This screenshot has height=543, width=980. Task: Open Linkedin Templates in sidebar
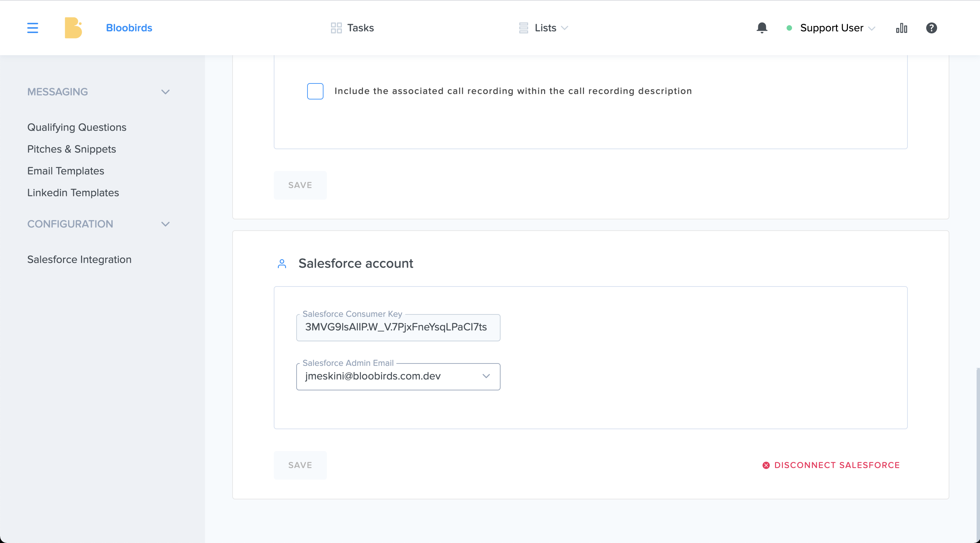point(73,192)
